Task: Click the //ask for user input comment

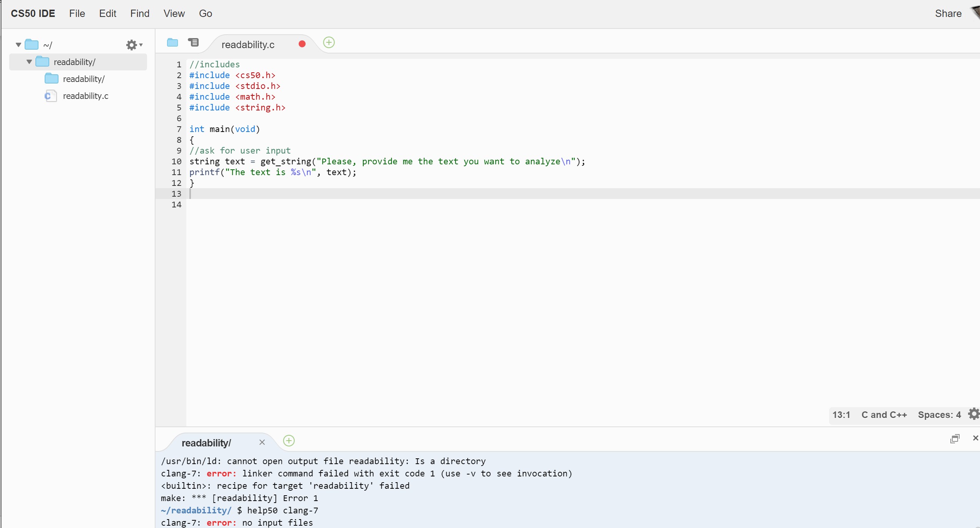Action: pos(240,151)
